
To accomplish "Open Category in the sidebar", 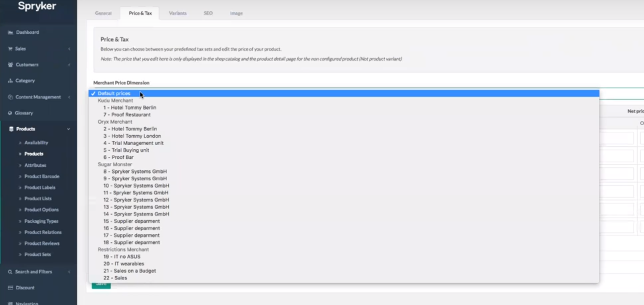I will [x=25, y=81].
